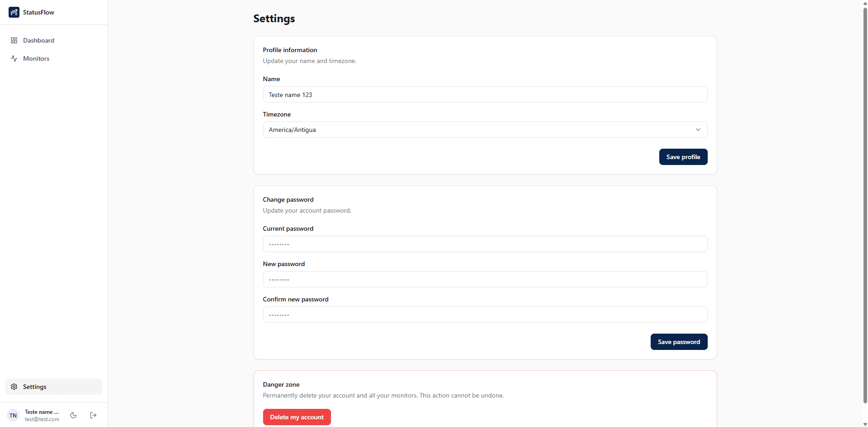868x427 pixels.
Task: Toggle dark mode with the moon icon
Action: pyautogui.click(x=73, y=415)
